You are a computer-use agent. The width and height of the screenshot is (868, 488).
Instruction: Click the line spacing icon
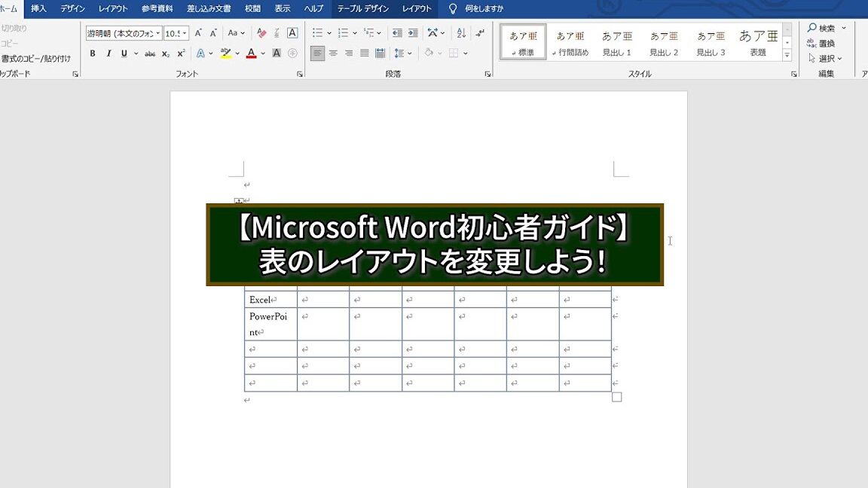[x=399, y=53]
